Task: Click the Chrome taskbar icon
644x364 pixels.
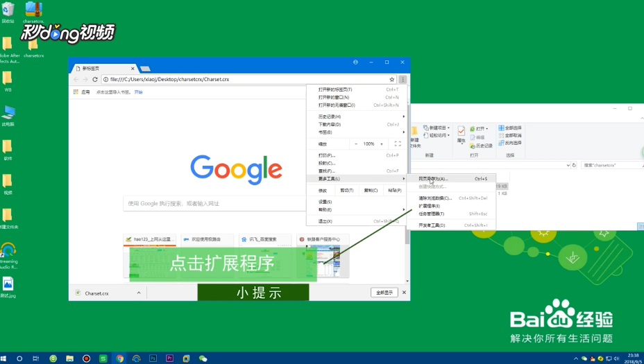Action: 119,358
